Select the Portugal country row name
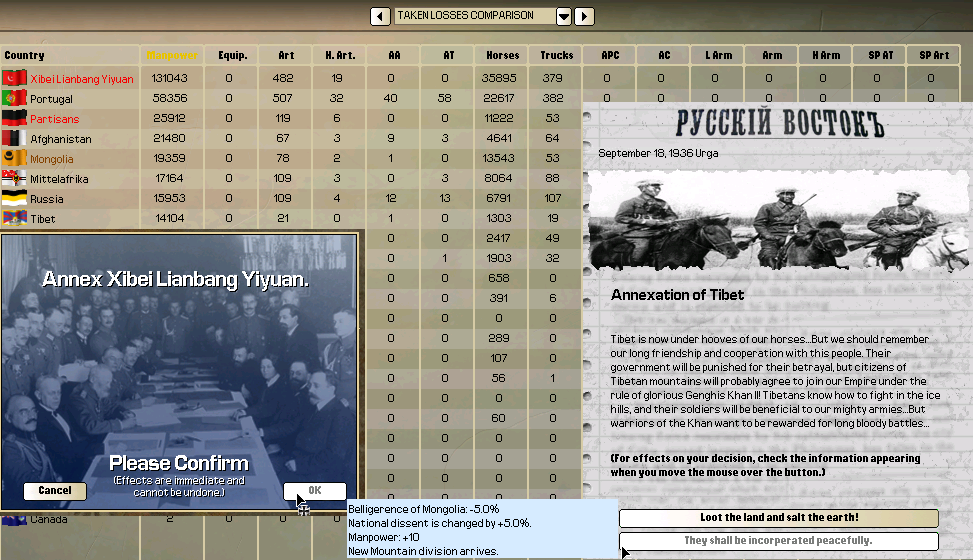This screenshot has height=560, width=973. (x=52, y=99)
